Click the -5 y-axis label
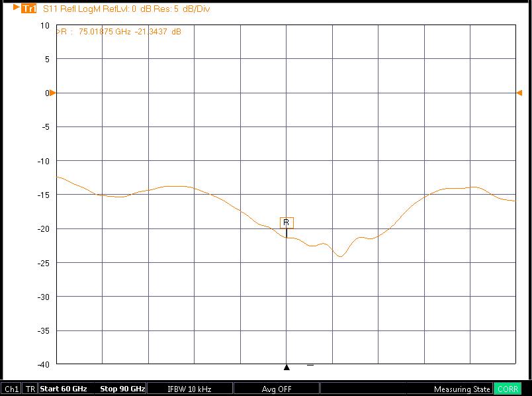Viewport: 532px width, 396px height. pyautogui.click(x=45, y=127)
